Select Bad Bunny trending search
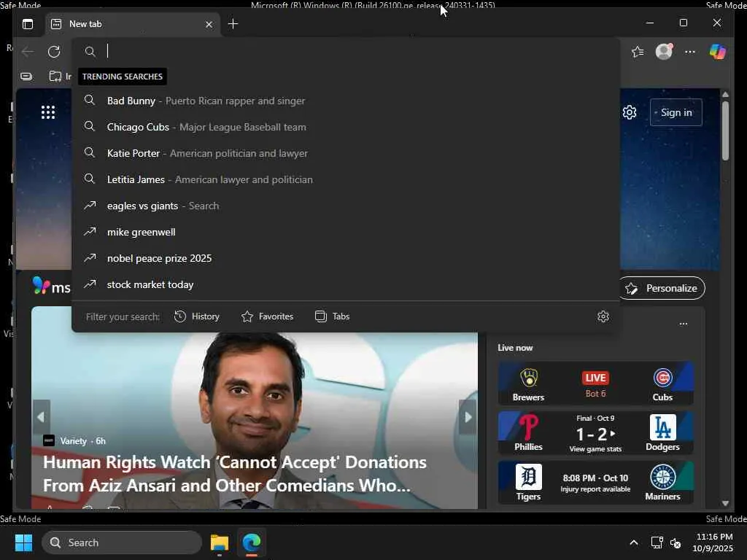Image resolution: width=747 pixels, height=560 pixels. tap(346, 101)
